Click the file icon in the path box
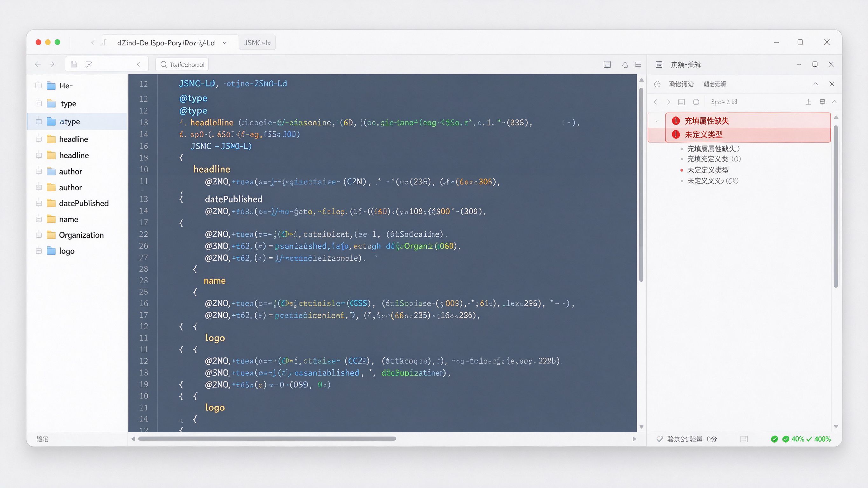 [74, 64]
